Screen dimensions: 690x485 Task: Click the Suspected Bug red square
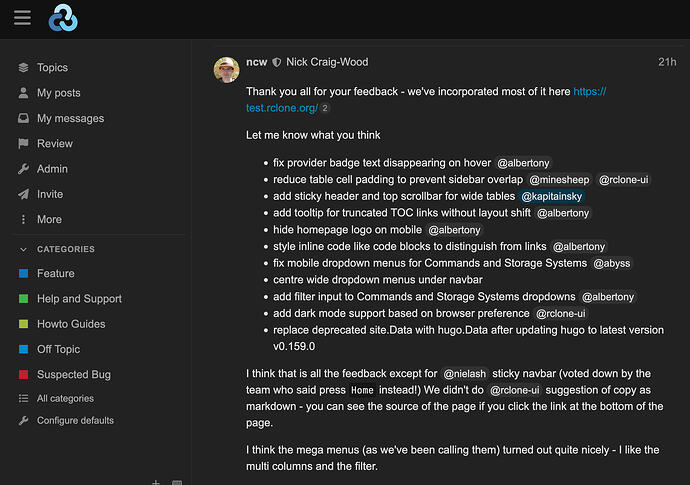tap(23, 375)
